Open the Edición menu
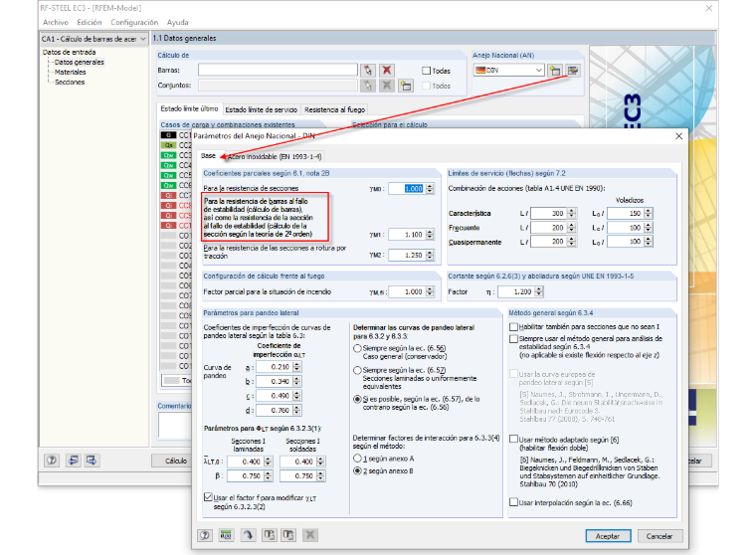The height and width of the screenshot is (555, 756). click(x=90, y=22)
